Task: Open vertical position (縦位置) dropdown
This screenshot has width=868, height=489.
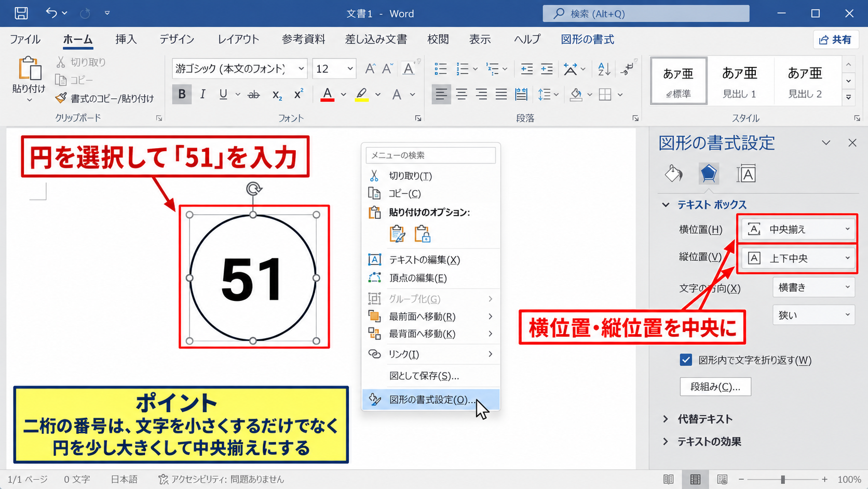Action: pos(798,258)
